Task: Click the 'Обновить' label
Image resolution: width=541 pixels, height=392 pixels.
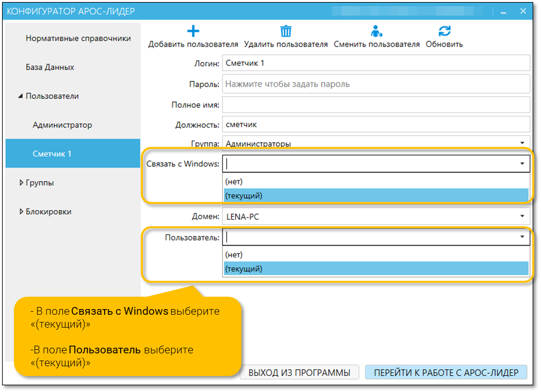Action: click(x=444, y=44)
